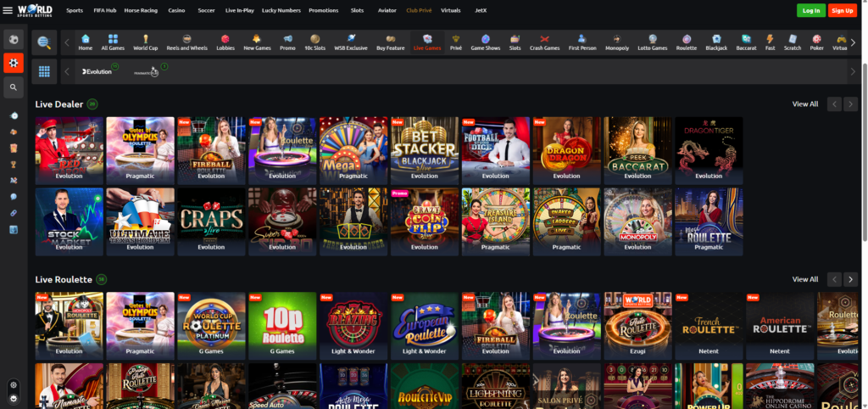Open Promo megaphone category
Image resolution: width=868 pixels, height=409 pixels.
point(287,42)
